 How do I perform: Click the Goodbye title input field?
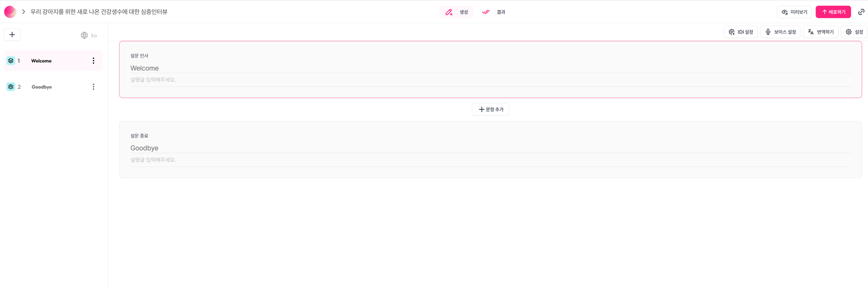[x=490, y=148]
